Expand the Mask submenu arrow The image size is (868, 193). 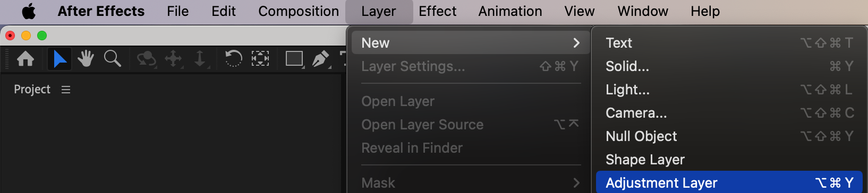(576, 183)
